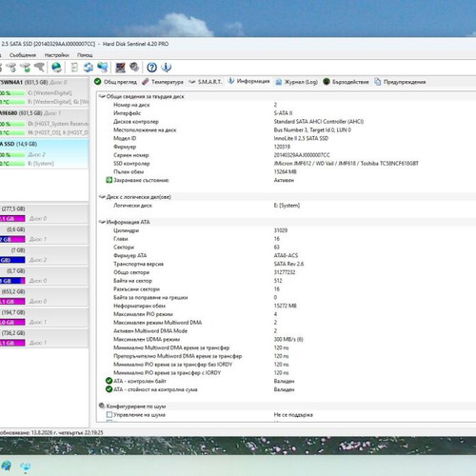Click the blue question mark help icon
This screenshot has width=476, height=476.
coord(151,68)
